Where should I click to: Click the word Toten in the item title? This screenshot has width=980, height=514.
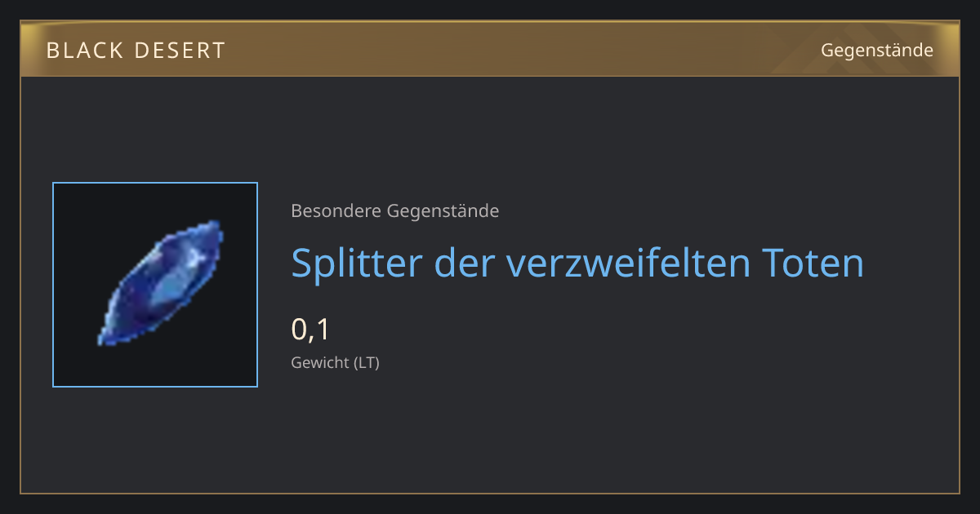pyautogui.click(x=812, y=264)
